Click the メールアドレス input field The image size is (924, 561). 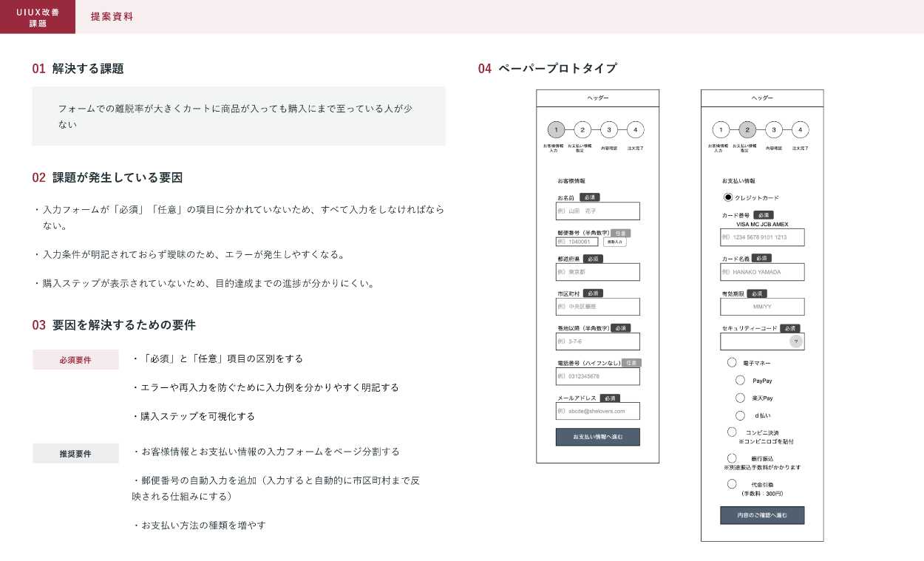597,411
